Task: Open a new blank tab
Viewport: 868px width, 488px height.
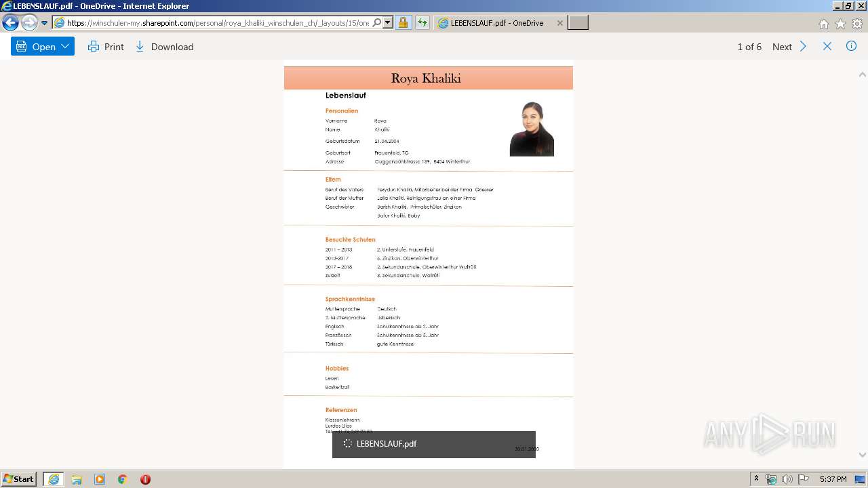Action: (578, 23)
